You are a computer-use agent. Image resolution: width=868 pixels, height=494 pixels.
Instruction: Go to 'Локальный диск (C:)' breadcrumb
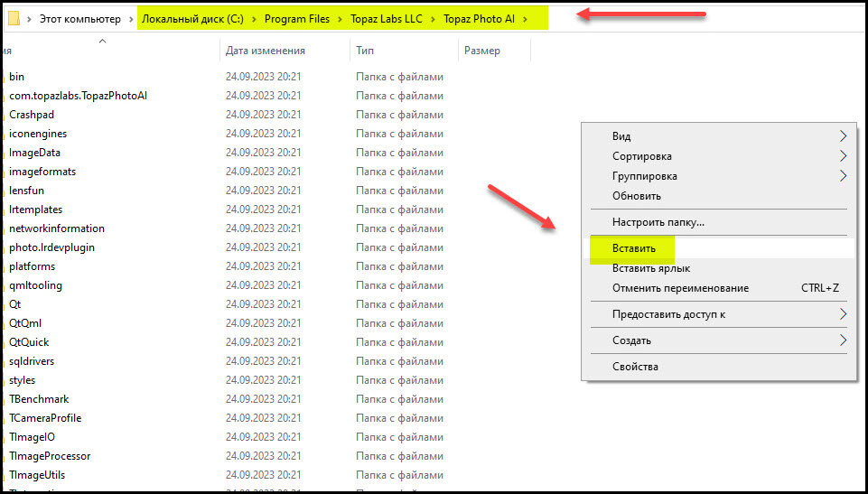pos(192,19)
